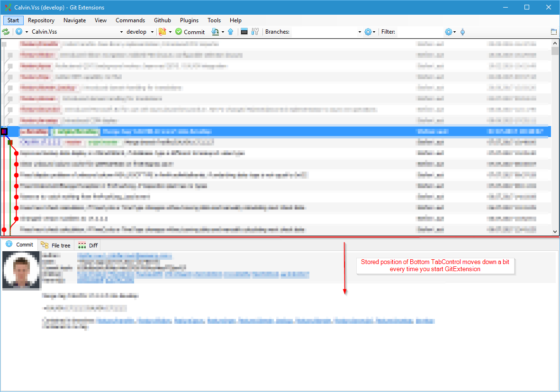560x392 pixels.
Task: Toggle the blue marker icon beside the filter gear
Action: (x=462, y=32)
